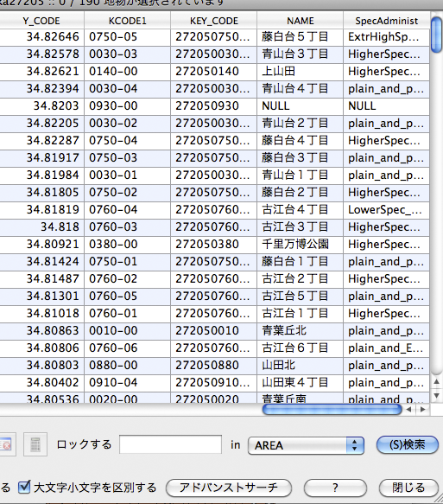Open the AREA field dropdown
This screenshot has height=504, width=443.
[x=306, y=445]
